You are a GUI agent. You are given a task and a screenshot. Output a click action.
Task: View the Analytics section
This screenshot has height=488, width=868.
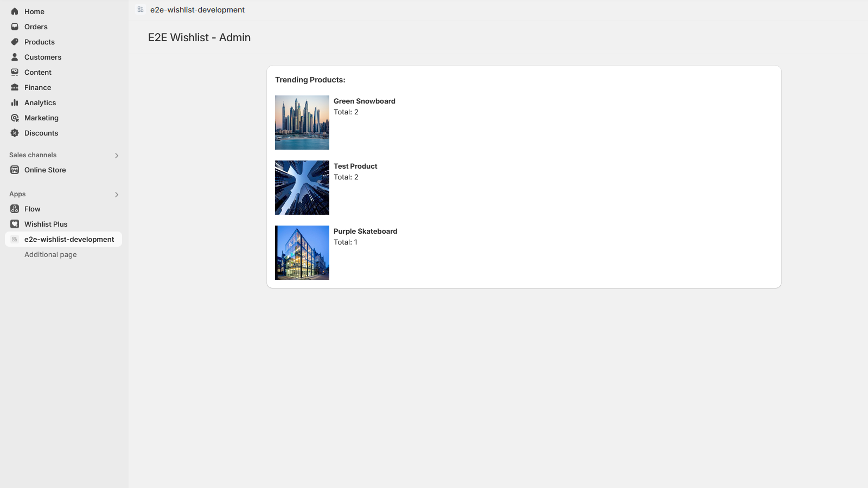63,102
